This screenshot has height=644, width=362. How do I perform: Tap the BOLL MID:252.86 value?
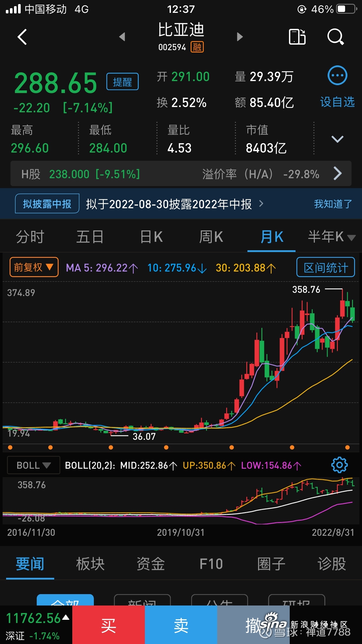tap(149, 465)
